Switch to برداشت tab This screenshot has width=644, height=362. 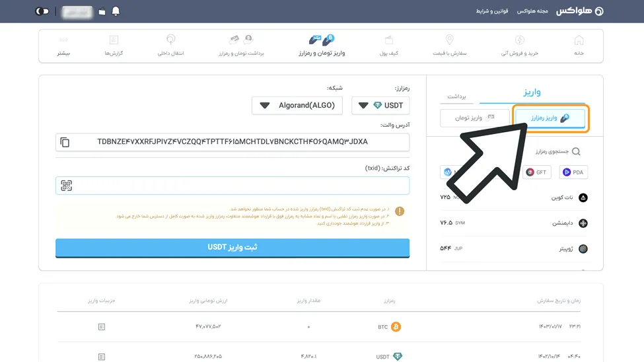(x=456, y=96)
